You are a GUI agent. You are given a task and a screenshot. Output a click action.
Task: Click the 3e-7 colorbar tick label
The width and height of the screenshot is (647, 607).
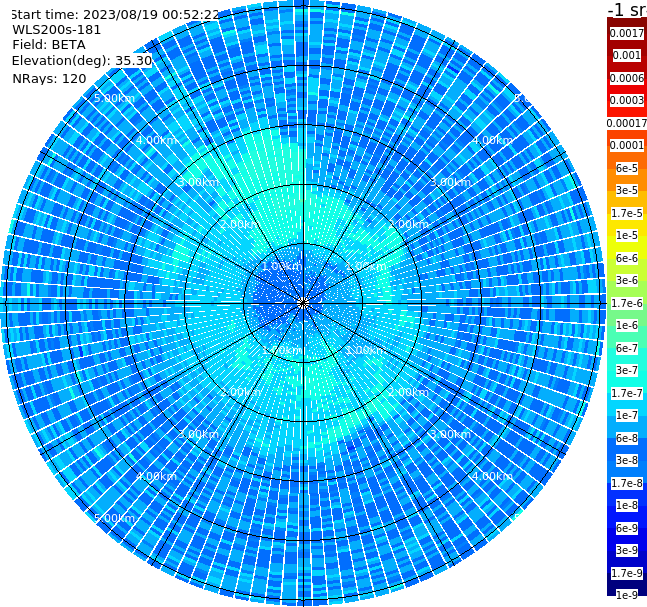click(627, 370)
